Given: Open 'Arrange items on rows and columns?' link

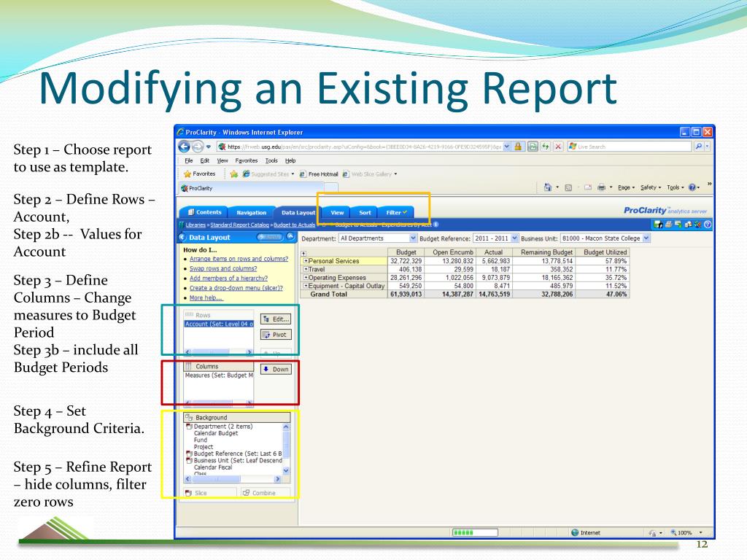Looking at the screenshot, I should (239, 259).
